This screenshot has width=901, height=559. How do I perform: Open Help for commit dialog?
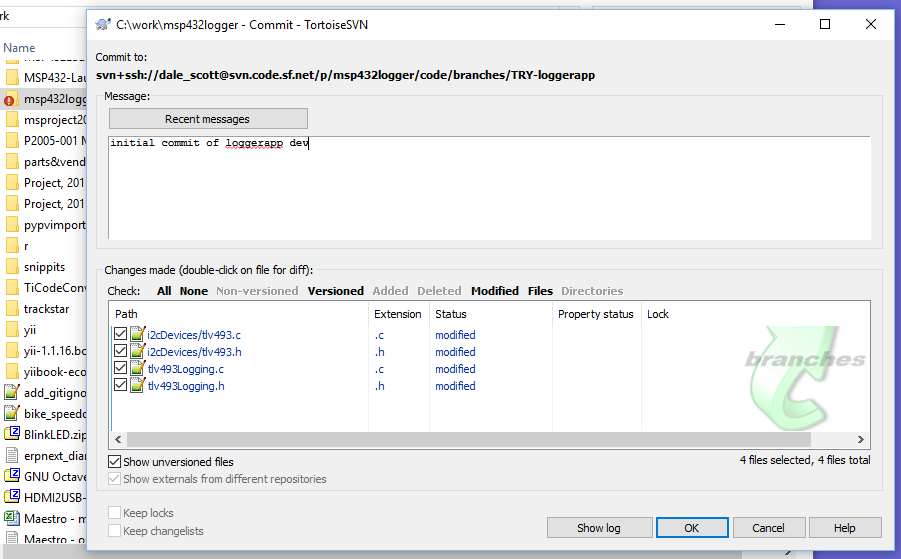[845, 528]
